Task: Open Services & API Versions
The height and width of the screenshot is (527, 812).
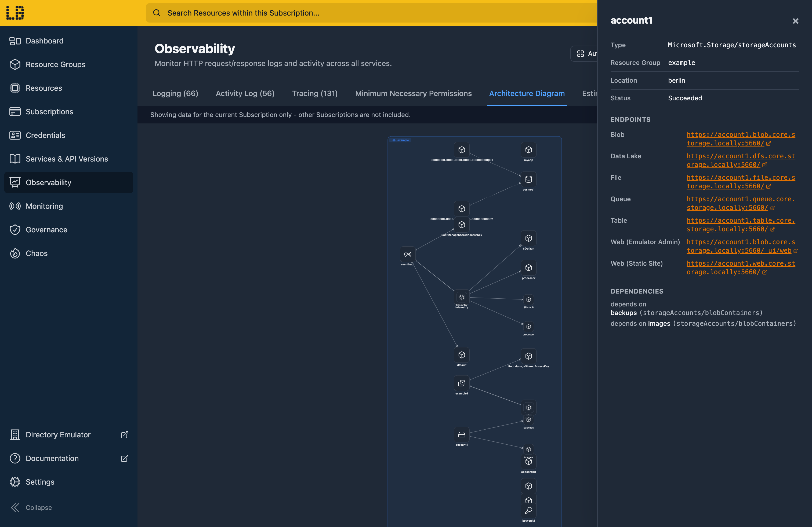Action: pyautogui.click(x=69, y=159)
